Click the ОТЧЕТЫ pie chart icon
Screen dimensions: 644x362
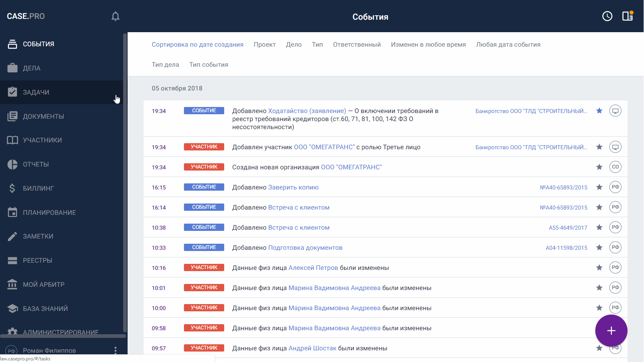coord(12,164)
